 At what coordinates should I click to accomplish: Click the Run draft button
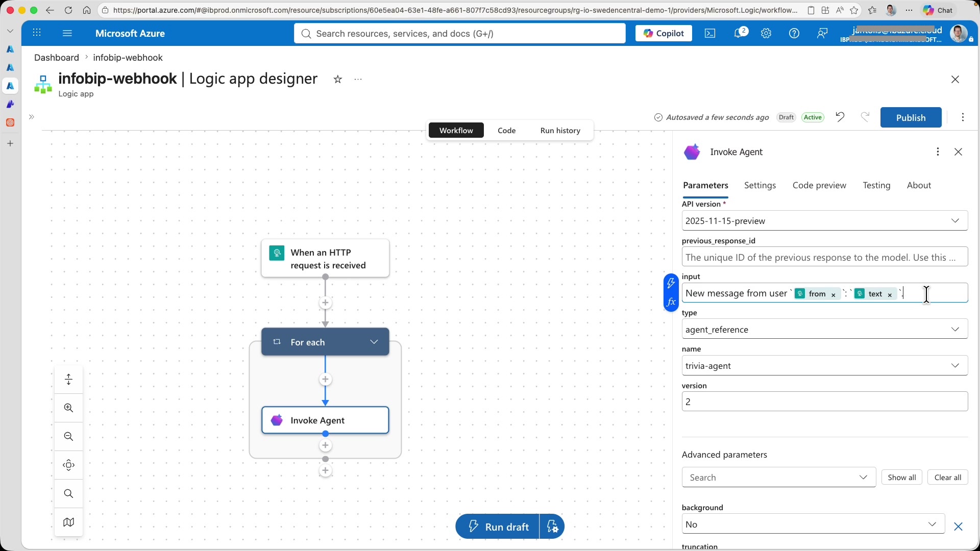coord(497,527)
